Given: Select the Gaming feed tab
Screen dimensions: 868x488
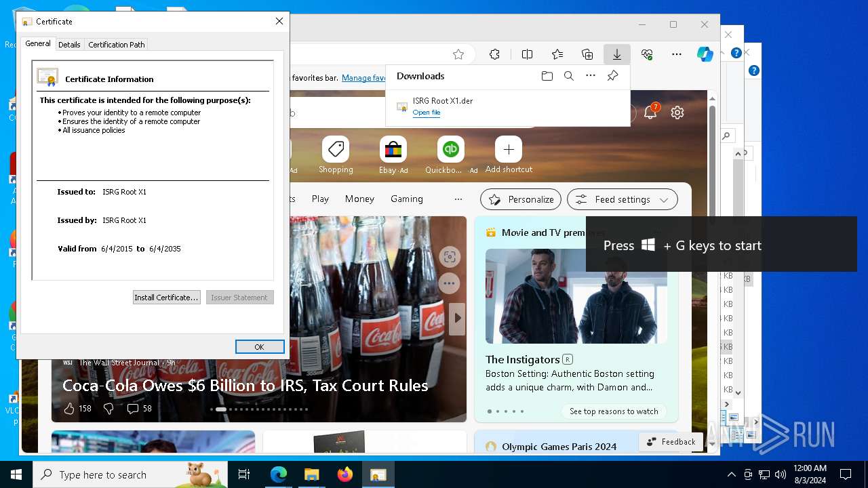Looking at the screenshot, I should (x=407, y=199).
